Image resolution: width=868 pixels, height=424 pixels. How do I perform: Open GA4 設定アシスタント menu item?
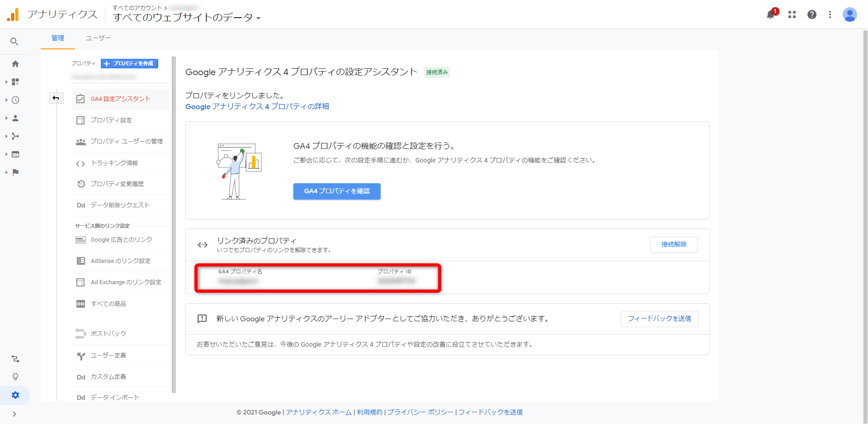tap(120, 99)
